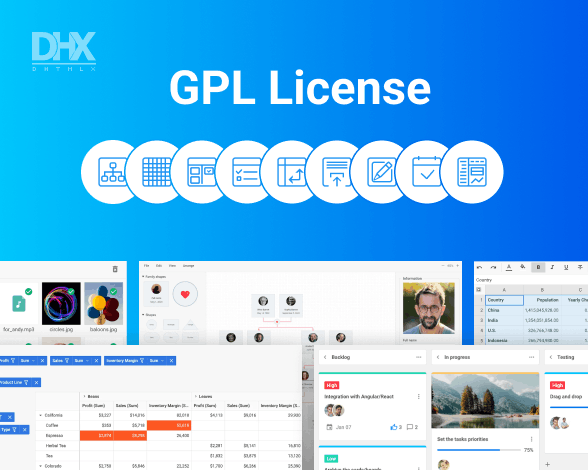The height and width of the screenshot is (470, 588).
Task: Click the upload arrow circle icon
Action: click(336, 172)
